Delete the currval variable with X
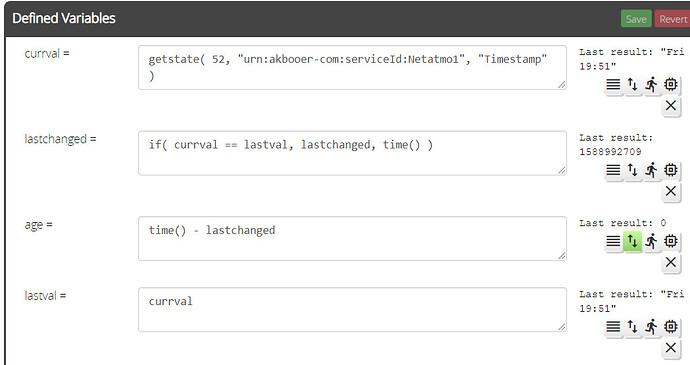Screen dimensions: 690x365 671,106
